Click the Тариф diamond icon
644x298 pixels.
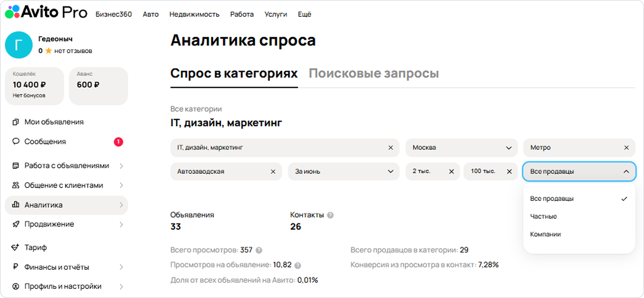15,247
